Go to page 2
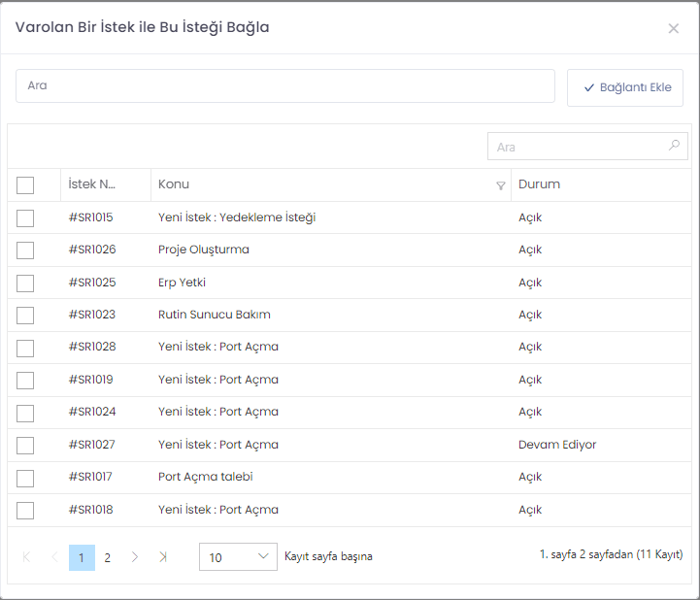This screenshot has width=700, height=600. (x=107, y=557)
